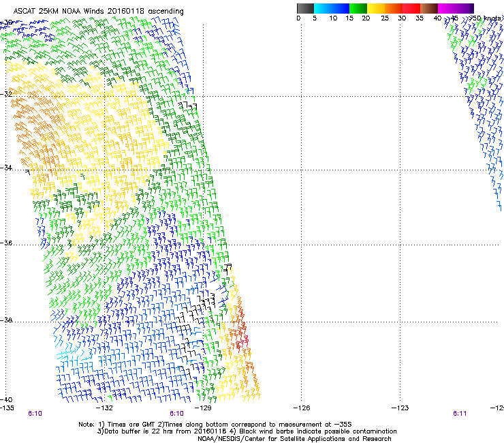Select the "-135" longitude axis label
This screenshot has height=443, width=504.
click(x=7, y=408)
